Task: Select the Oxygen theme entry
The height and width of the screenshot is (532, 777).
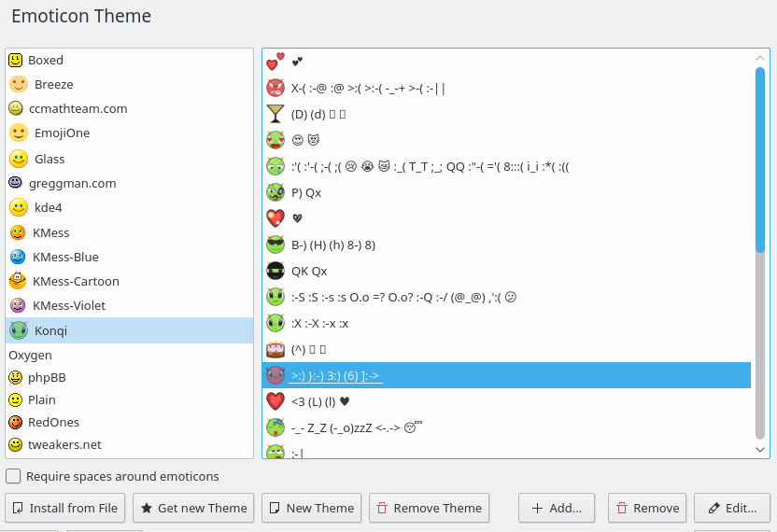Action: click(30, 355)
